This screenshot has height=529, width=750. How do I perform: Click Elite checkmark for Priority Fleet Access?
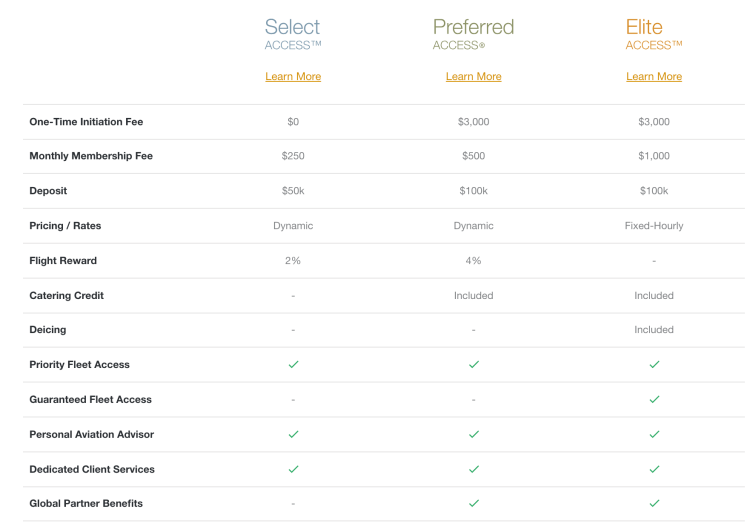pyautogui.click(x=654, y=365)
